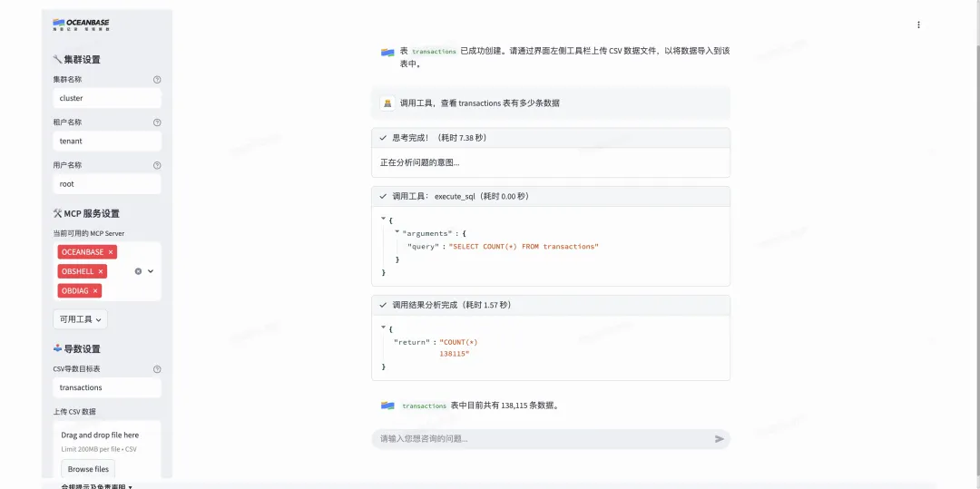Click assistant avatar beside 已成功创建 message

pos(387,52)
